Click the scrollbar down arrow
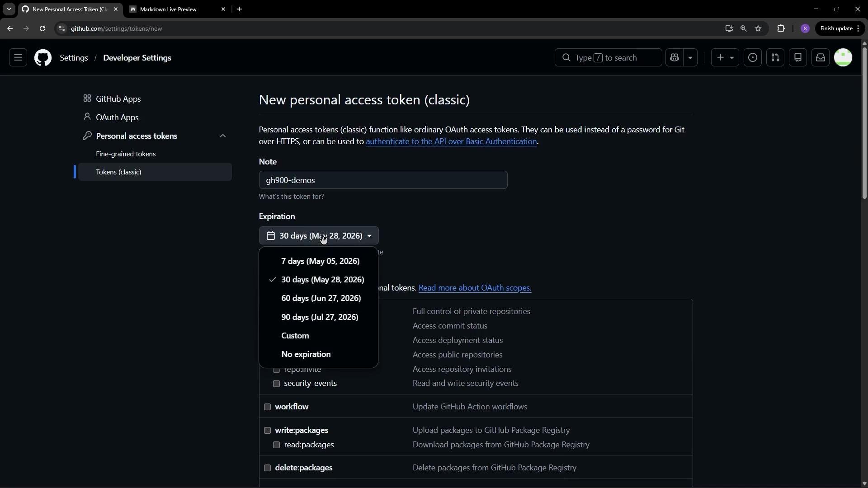The width and height of the screenshot is (868, 488). pos(864,483)
